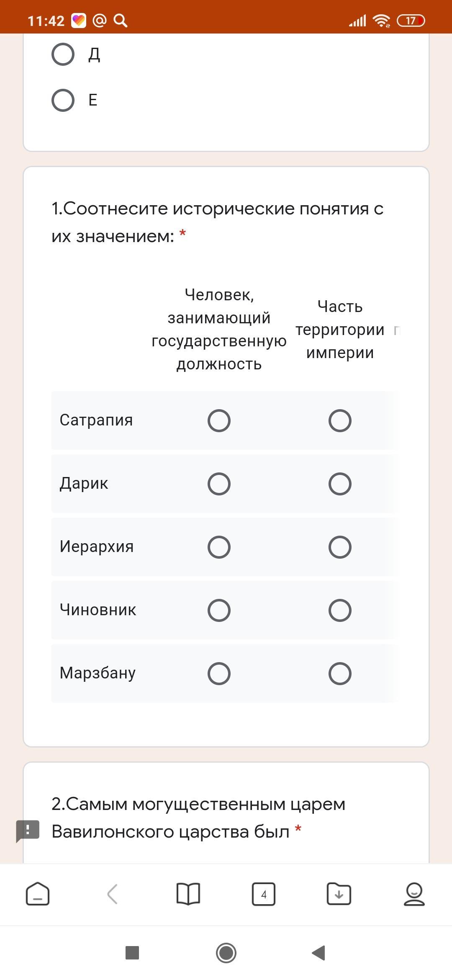This screenshot has height=980, width=452.
Task: Tap the report problem feedback icon
Action: 28,831
